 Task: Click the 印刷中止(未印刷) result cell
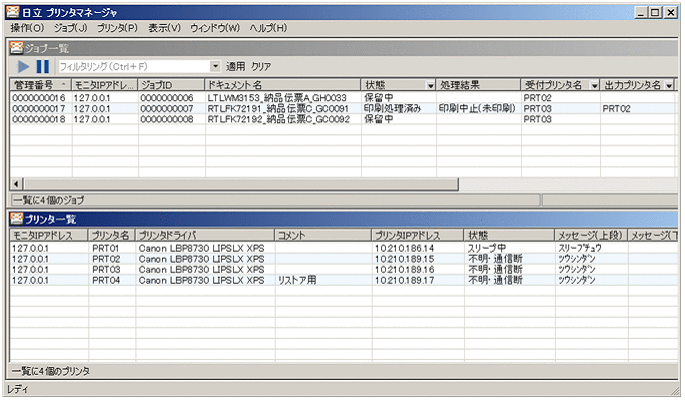(x=477, y=108)
